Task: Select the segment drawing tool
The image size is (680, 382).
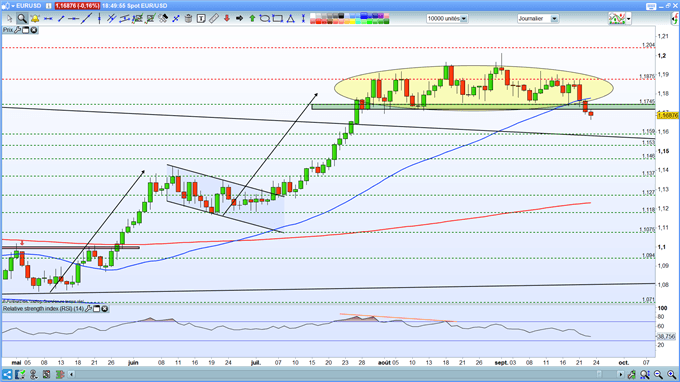Action: coord(61,19)
